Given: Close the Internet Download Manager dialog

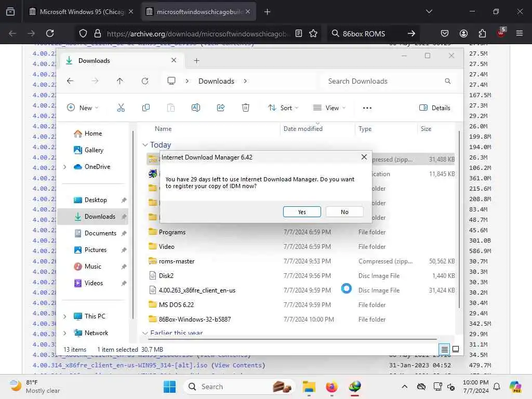Looking at the screenshot, I should pyautogui.click(x=364, y=157).
